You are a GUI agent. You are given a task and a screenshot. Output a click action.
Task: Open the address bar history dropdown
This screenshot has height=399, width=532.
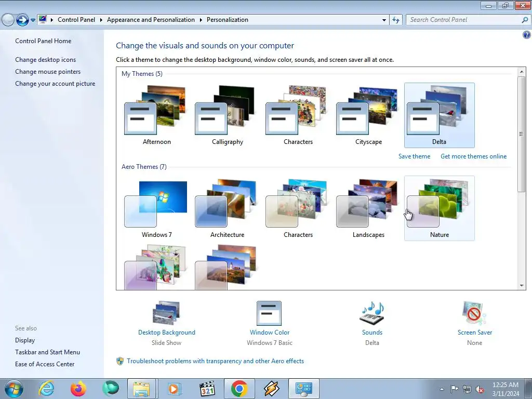coord(384,20)
